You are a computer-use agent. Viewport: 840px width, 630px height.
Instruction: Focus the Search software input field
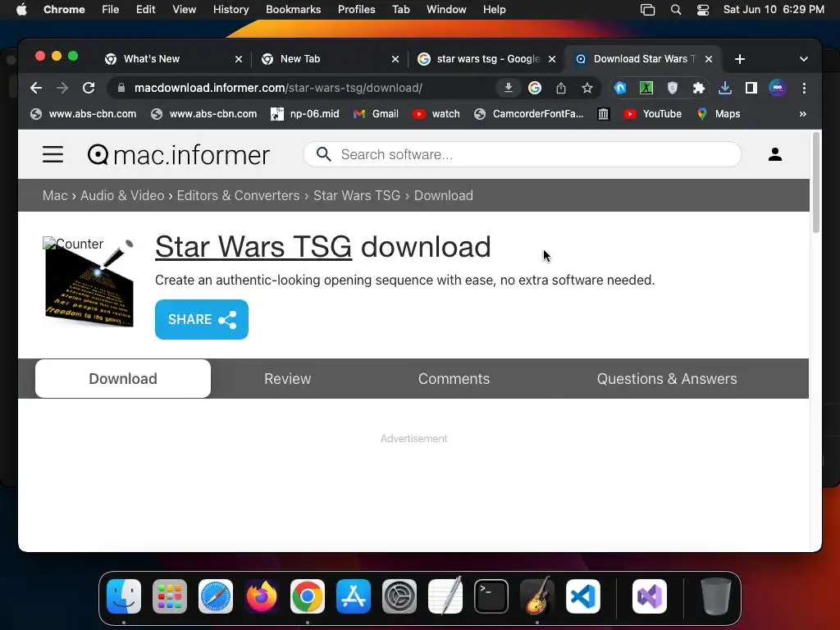coord(523,154)
